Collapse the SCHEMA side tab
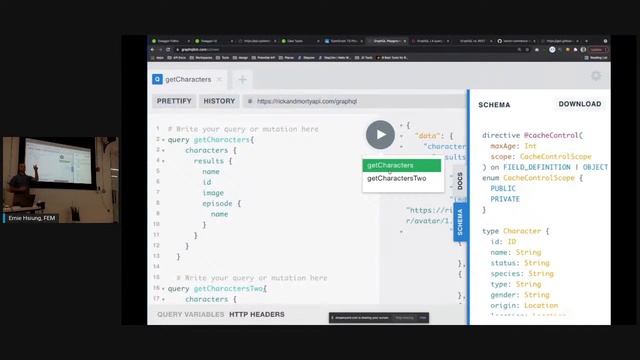Screen dimensions: 640x360 coord(460,222)
